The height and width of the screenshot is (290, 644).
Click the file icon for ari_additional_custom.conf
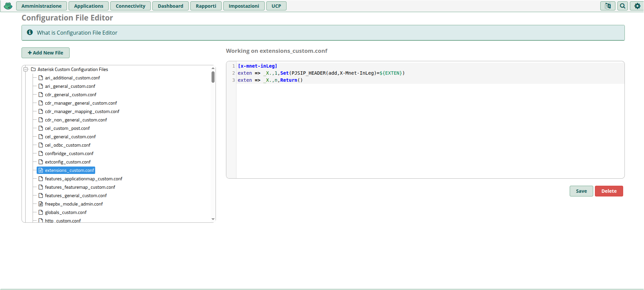click(41, 78)
